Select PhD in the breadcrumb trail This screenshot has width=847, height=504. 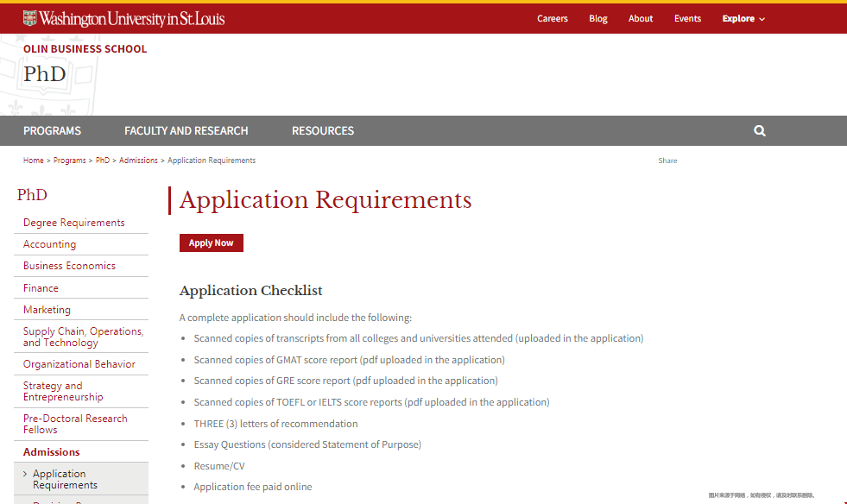click(x=103, y=161)
